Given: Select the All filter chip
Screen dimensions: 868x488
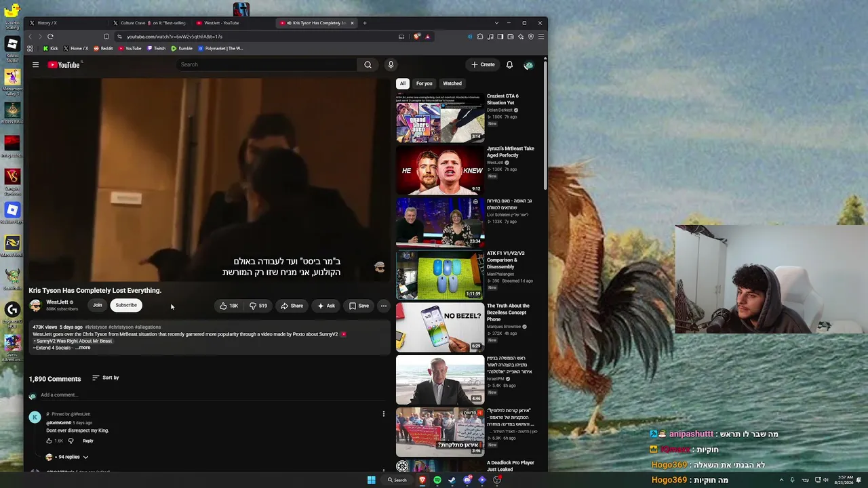Looking at the screenshot, I should coord(403,83).
